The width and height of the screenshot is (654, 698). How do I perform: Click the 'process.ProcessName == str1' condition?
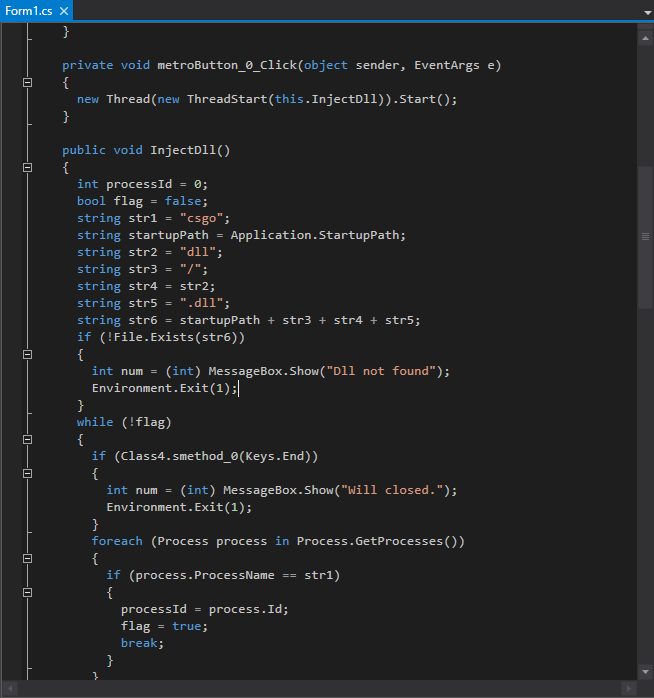[x=234, y=575]
